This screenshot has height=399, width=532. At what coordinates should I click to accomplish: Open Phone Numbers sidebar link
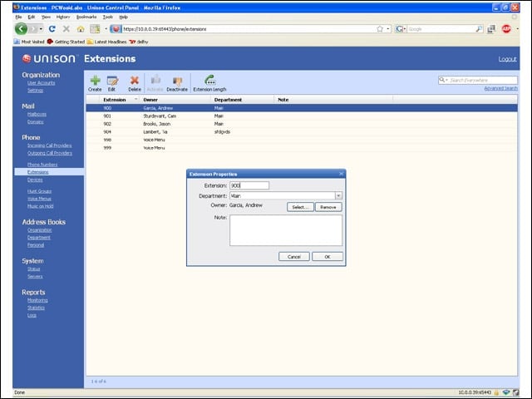coord(42,165)
